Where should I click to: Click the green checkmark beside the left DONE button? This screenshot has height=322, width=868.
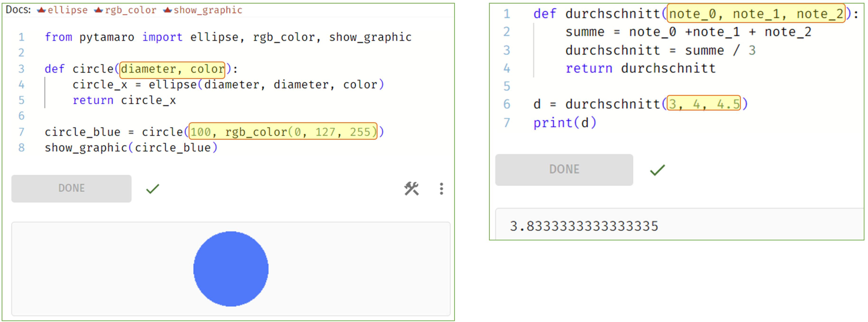point(153,188)
